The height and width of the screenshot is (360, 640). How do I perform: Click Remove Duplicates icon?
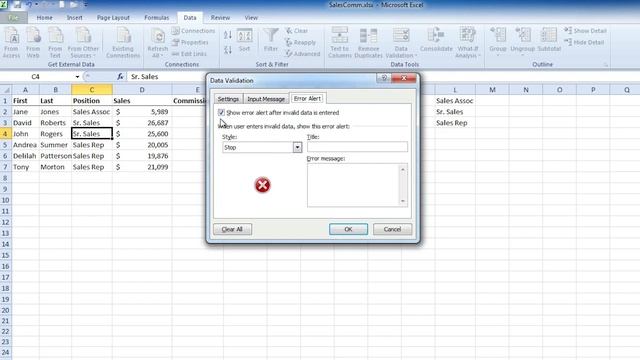(368, 42)
